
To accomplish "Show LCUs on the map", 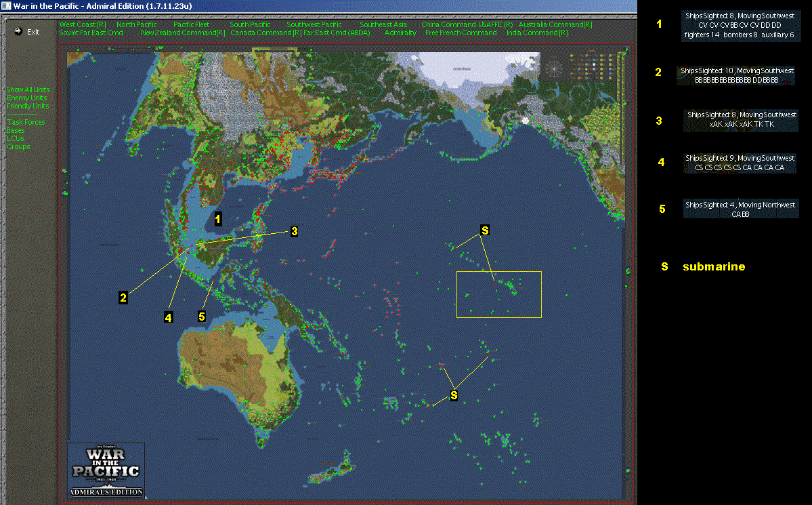I will click(x=16, y=138).
